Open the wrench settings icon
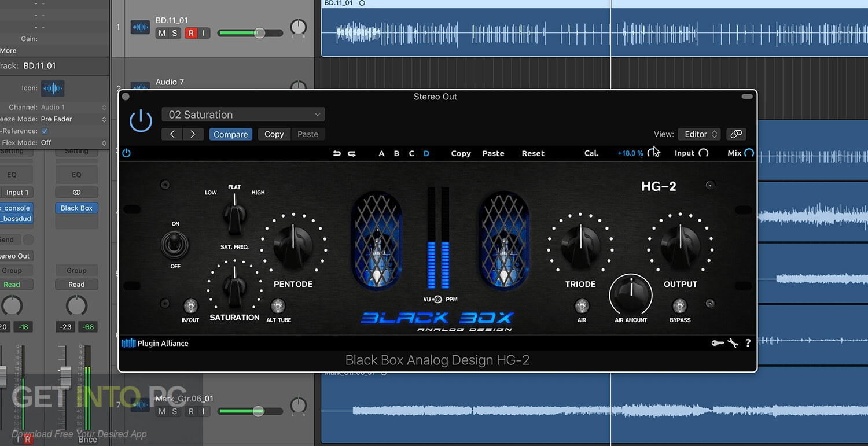Image resolution: width=868 pixels, height=446 pixels. pos(733,343)
